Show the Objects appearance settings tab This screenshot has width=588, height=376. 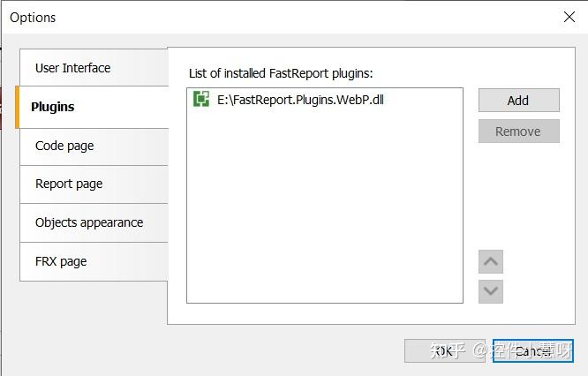pos(89,222)
